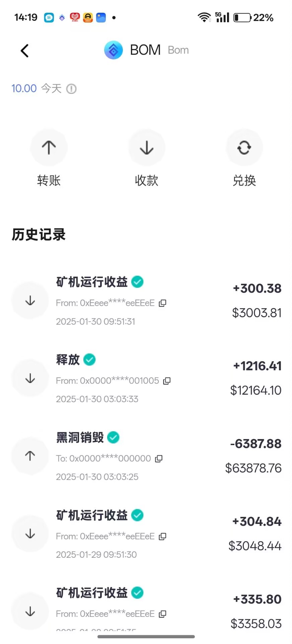Image resolution: width=292 pixels, height=644 pixels.
Task: Tap the 10.00 today price value
Action: pyautogui.click(x=24, y=89)
